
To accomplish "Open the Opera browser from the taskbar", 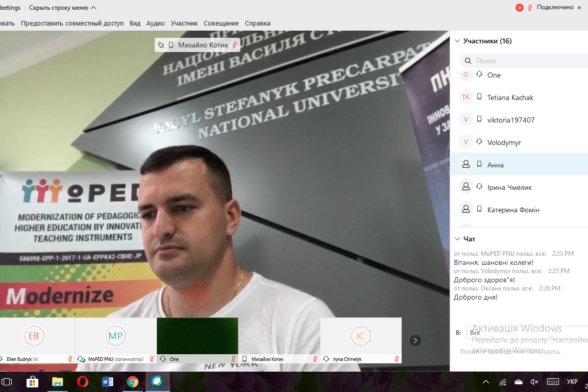I will click(x=82, y=382).
